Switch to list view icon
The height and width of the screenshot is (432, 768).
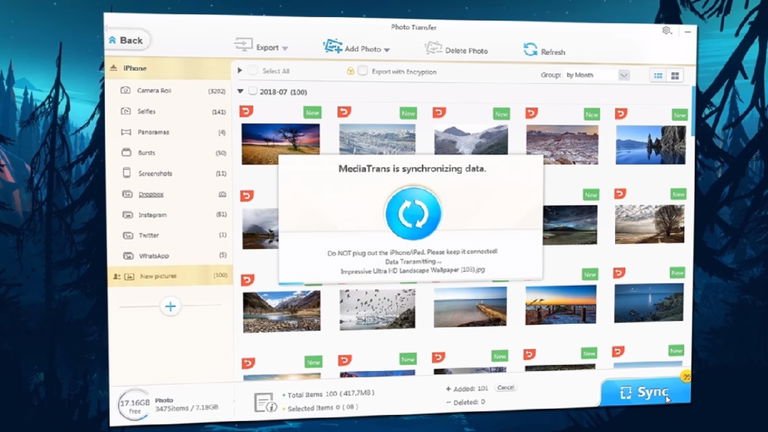click(658, 75)
